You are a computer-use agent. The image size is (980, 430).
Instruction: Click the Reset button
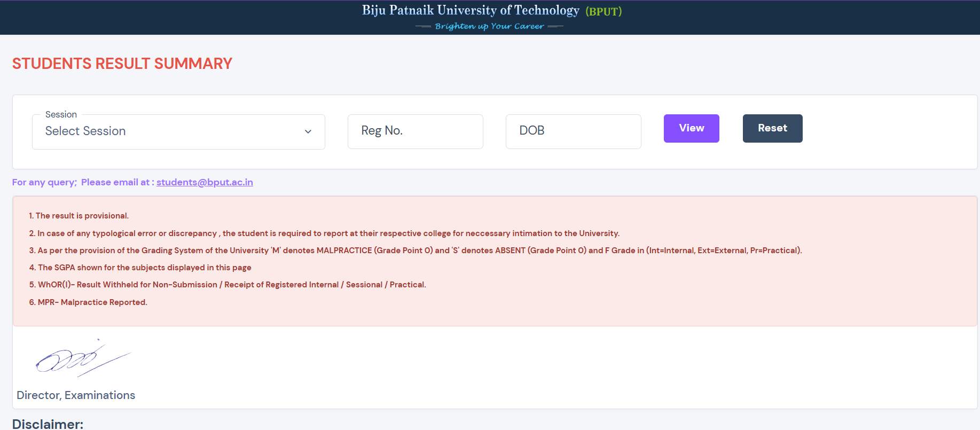point(772,128)
